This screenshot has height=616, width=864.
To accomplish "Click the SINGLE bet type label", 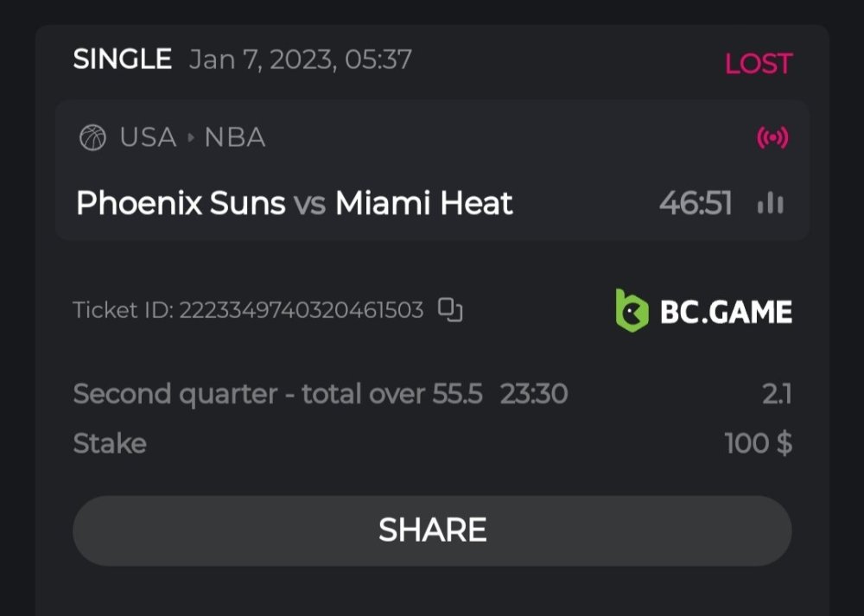I will coord(123,60).
